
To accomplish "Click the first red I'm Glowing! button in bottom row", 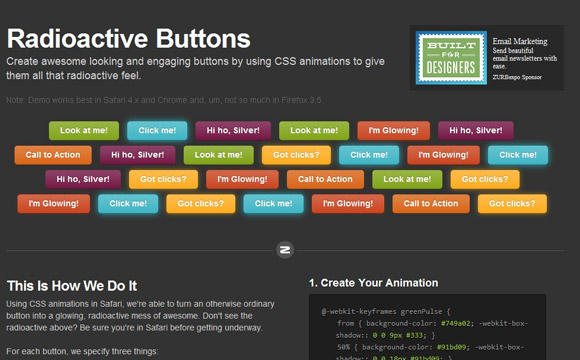I will pyautogui.click(x=54, y=204).
